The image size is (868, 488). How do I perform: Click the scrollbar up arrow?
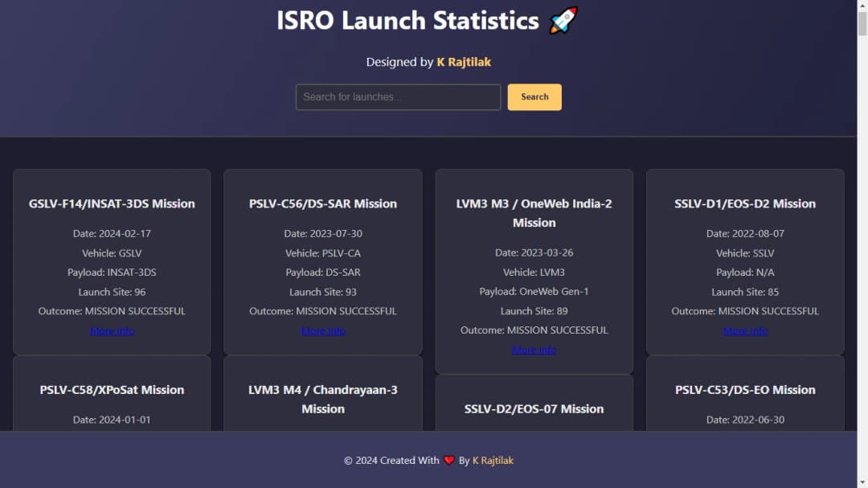pyautogui.click(x=862, y=6)
